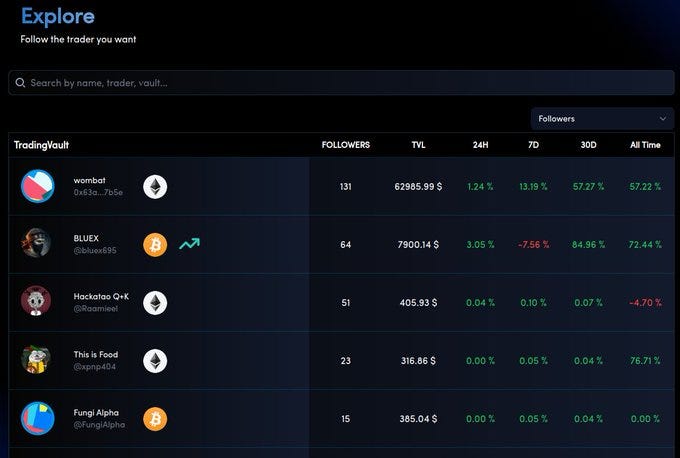Image resolution: width=680 pixels, height=458 pixels.
Task: Sort by the 24H performance column
Action: [481, 145]
